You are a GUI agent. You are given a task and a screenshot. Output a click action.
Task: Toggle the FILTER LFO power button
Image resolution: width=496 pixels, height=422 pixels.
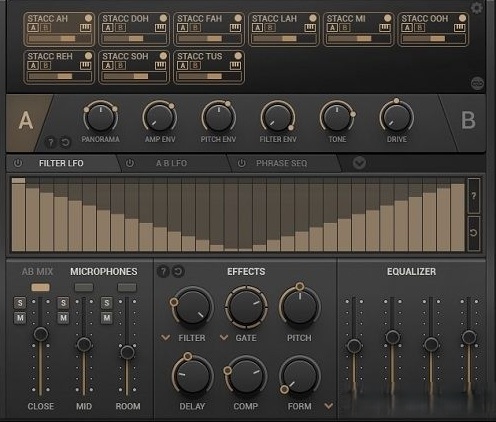(x=18, y=163)
